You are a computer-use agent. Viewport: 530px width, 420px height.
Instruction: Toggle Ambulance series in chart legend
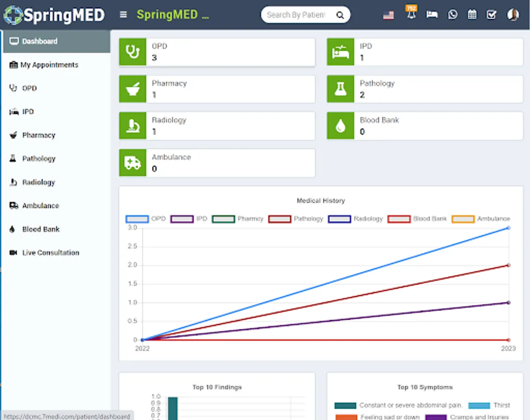pyautogui.click(x=481, y=219)
